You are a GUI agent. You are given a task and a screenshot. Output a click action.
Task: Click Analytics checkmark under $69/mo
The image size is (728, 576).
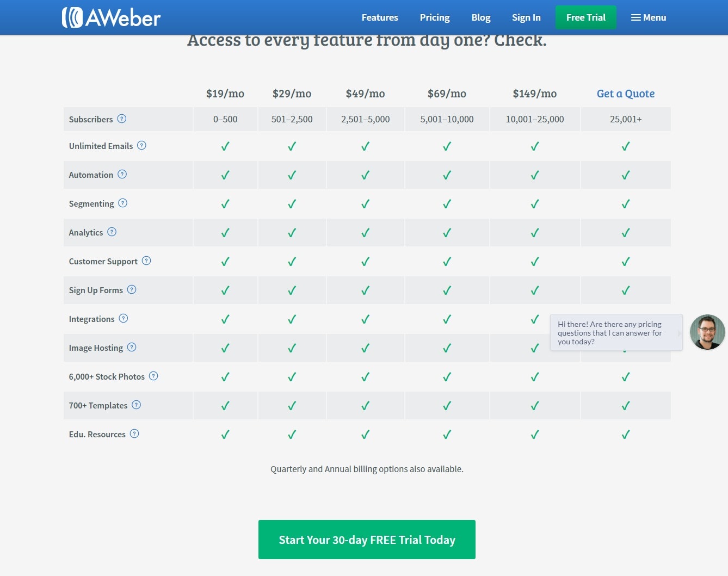click(x=447, y=233)
